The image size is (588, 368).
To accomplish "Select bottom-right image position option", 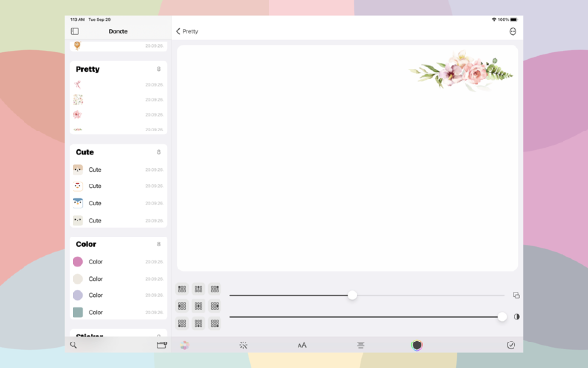I will (215, 323).
